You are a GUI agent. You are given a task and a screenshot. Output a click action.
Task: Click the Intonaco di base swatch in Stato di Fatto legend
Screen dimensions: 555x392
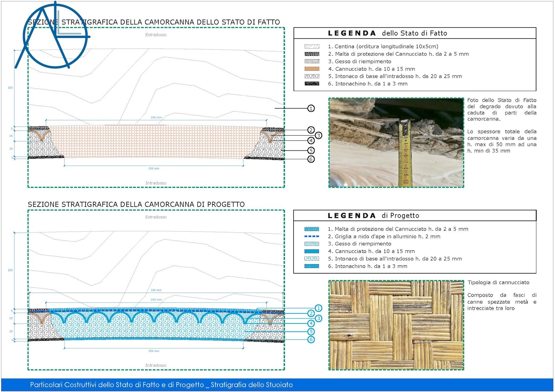click(x=312, y=76)
